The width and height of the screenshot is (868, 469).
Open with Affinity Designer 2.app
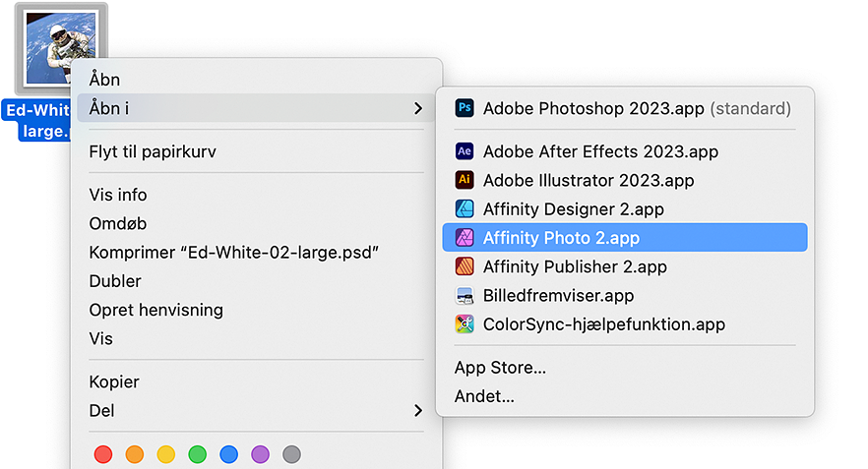[625, 208]
